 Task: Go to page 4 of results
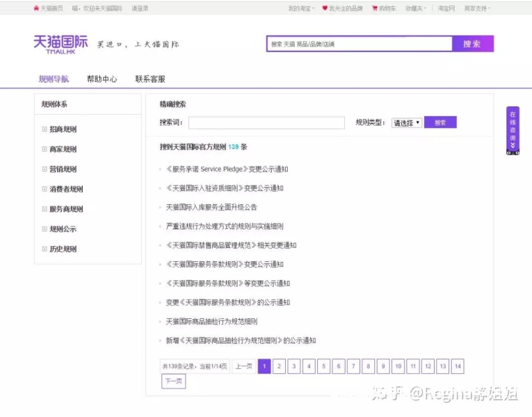click(309, 366)
